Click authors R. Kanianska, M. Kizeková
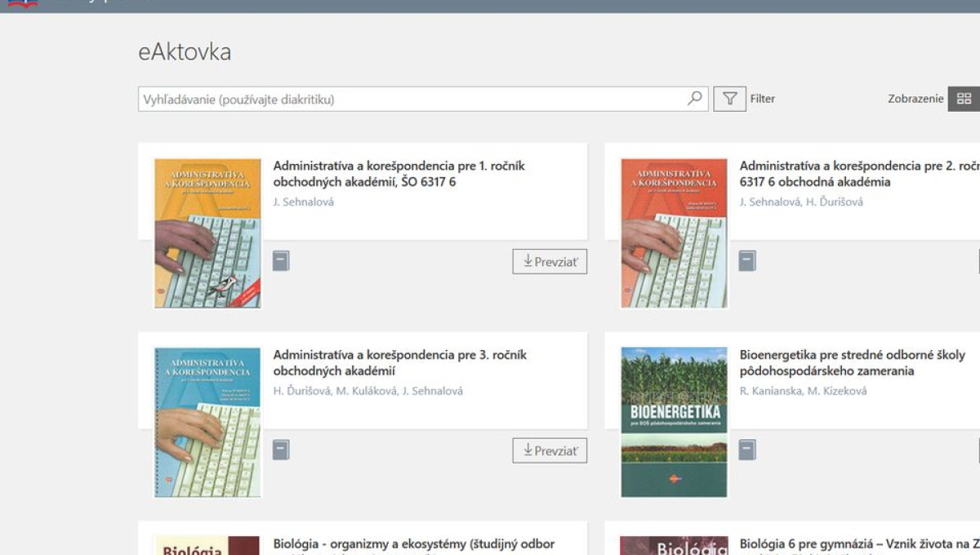This screenshot has height=555, width=980. point(804,391)
